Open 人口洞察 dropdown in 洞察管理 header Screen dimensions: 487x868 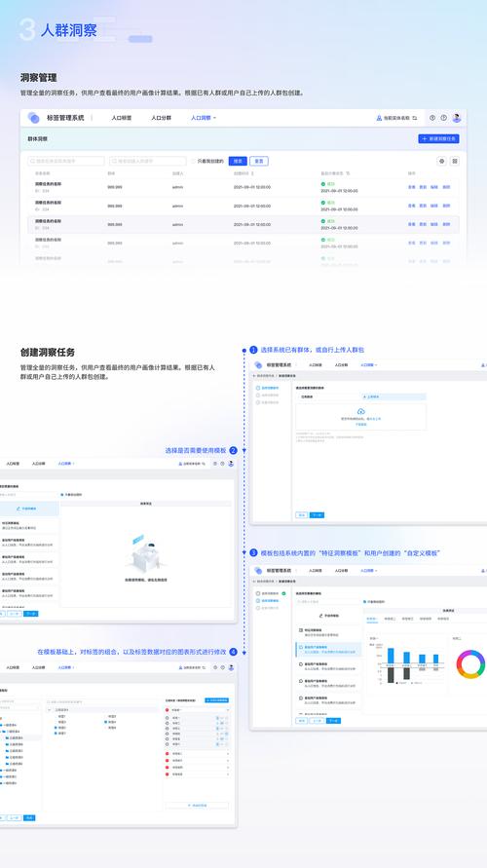pyautogui.click(x=204, y=117)
